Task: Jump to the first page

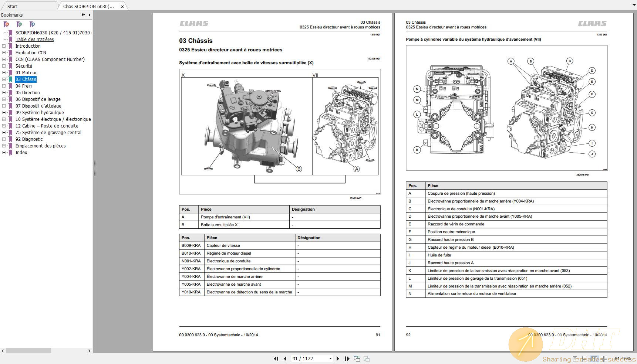Action: coord(276,358)
